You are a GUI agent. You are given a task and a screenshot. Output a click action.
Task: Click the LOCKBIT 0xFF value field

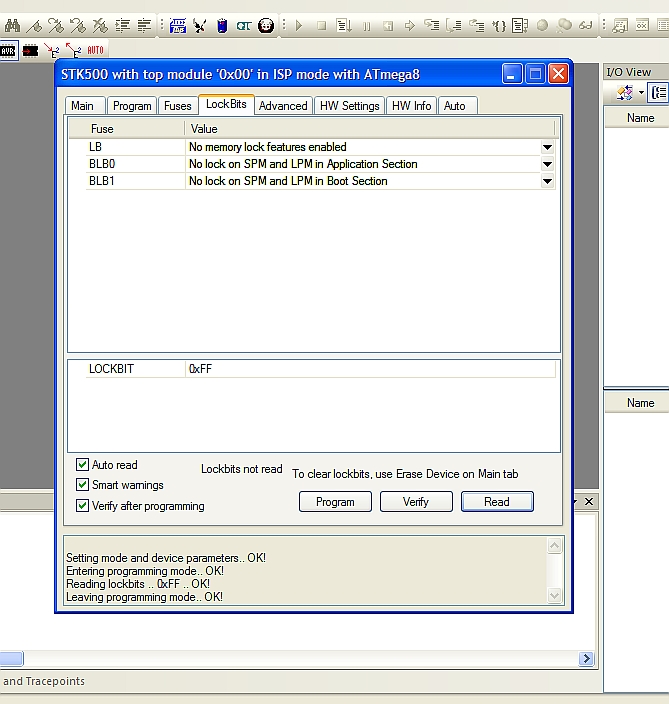click(x=370, y=369)
